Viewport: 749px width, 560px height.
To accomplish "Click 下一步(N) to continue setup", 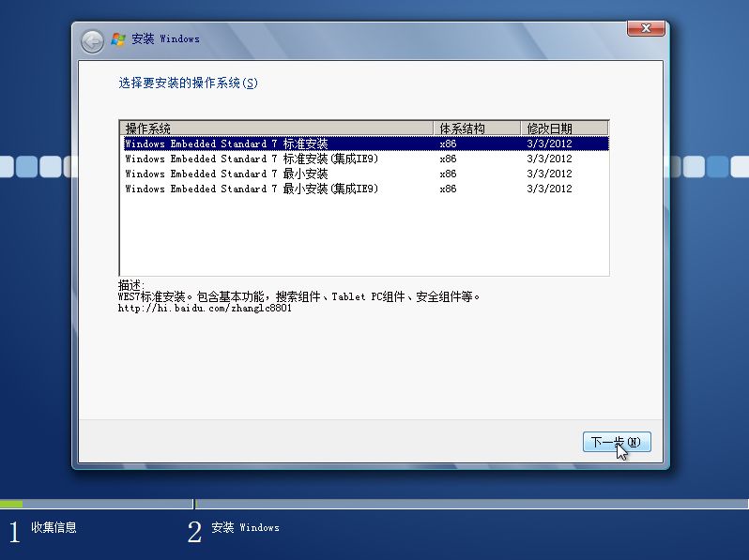I will click(617, 442).
